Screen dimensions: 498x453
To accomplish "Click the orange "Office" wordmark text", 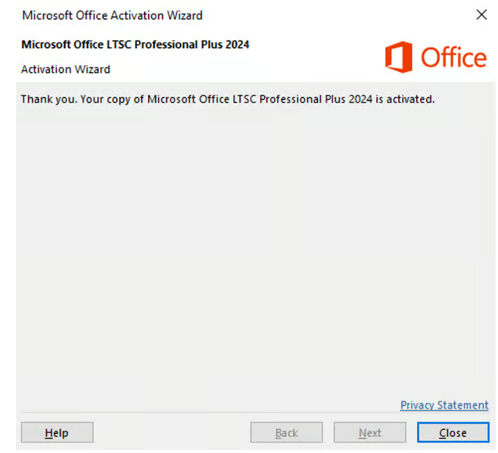I will (x=454, y=58).
